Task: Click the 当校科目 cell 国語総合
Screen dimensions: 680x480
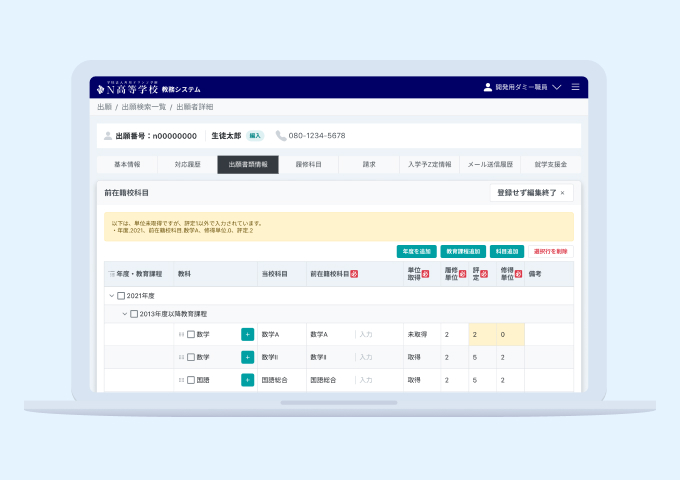Action: click(282, 380)
